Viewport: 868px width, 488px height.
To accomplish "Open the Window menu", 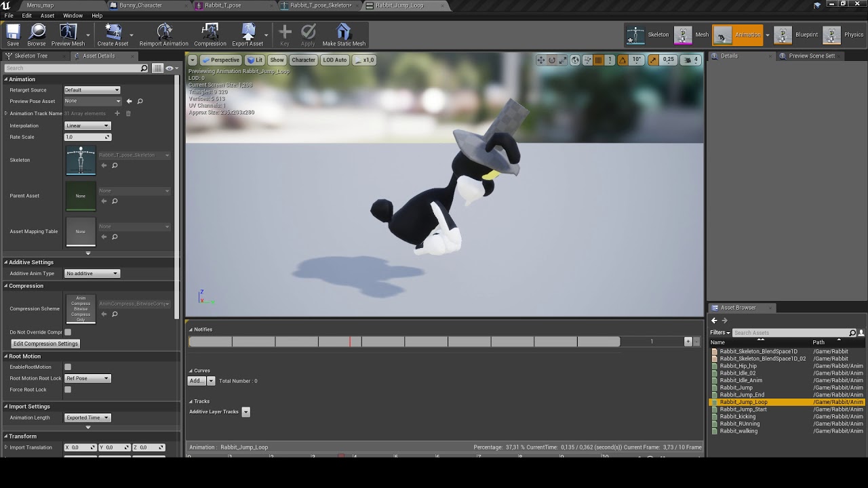I will coord(73,16).
